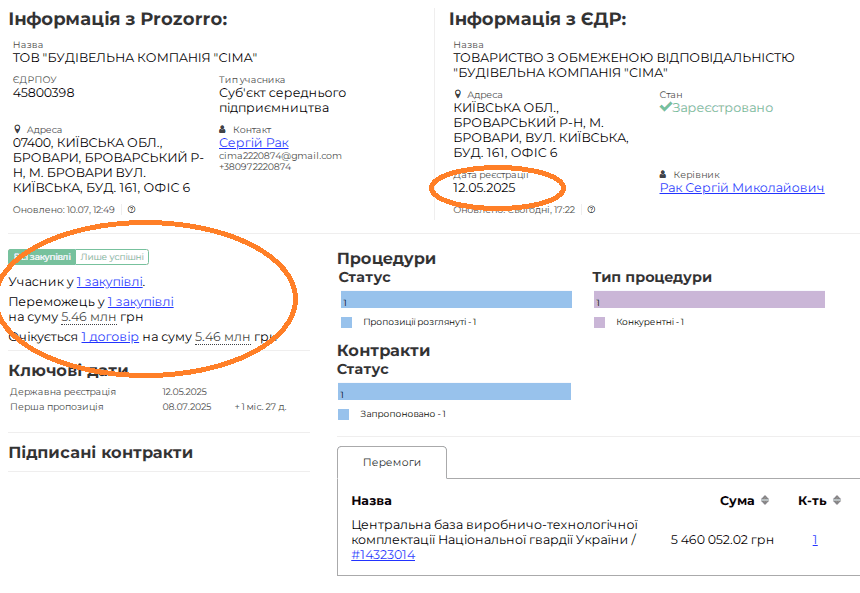Click the Керівник person icon
Viewport: 860px width, 593px height.
(x=664, y=174)
